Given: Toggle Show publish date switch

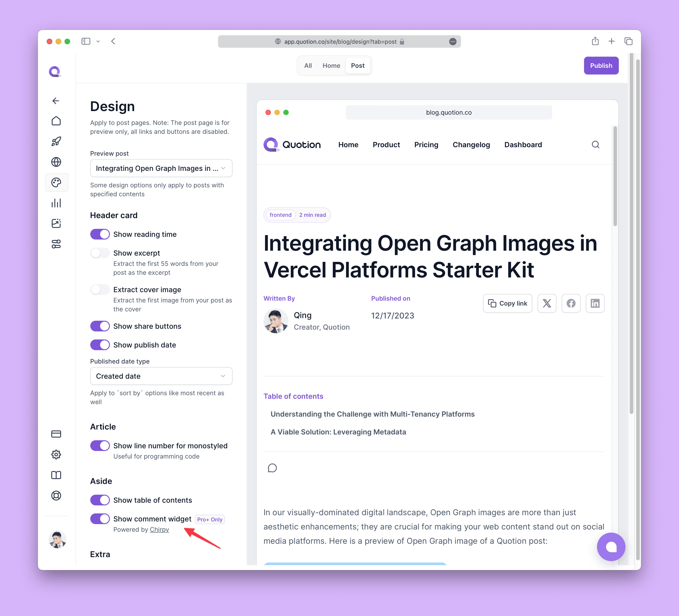Looking at the screenshot, I should (x=100, y=345).
